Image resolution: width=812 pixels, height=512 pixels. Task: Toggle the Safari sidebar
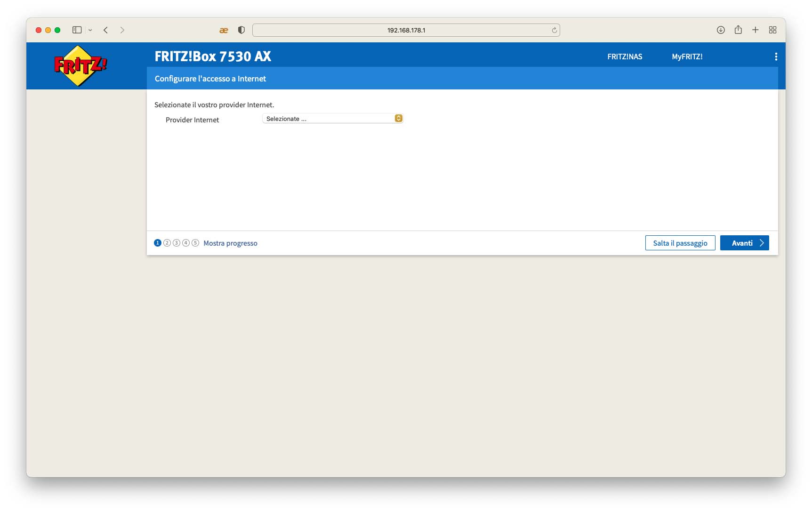tap(77, 30)
